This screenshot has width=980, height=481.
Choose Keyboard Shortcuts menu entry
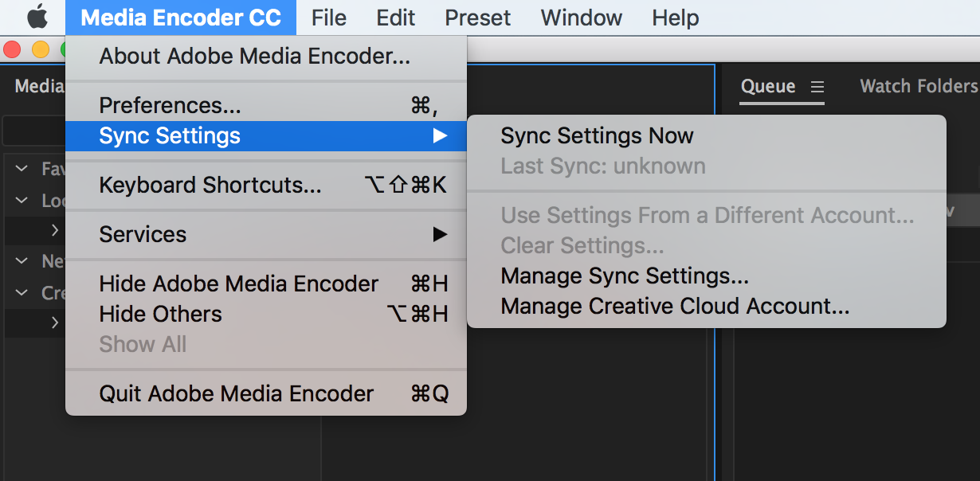[210, 185]
